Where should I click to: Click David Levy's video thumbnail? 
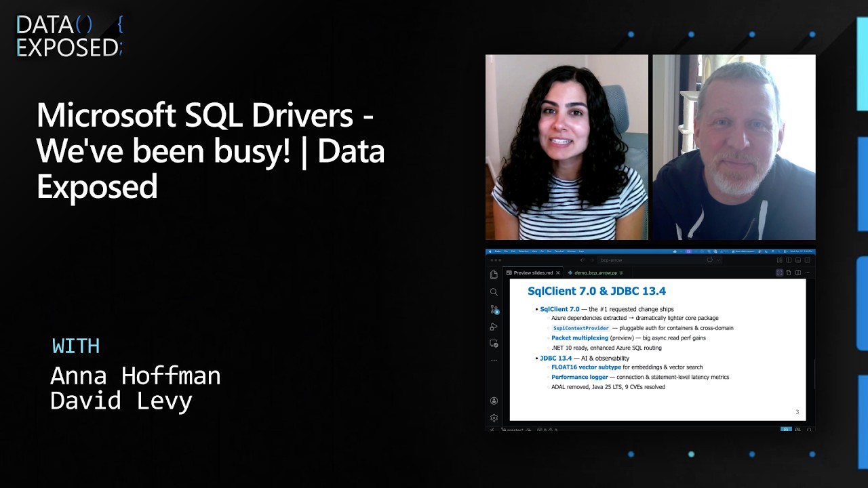(734, 147)
